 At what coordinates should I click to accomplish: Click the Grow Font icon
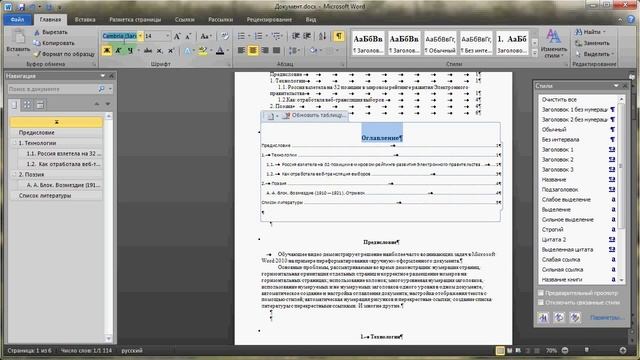click(x=177, y=36)
